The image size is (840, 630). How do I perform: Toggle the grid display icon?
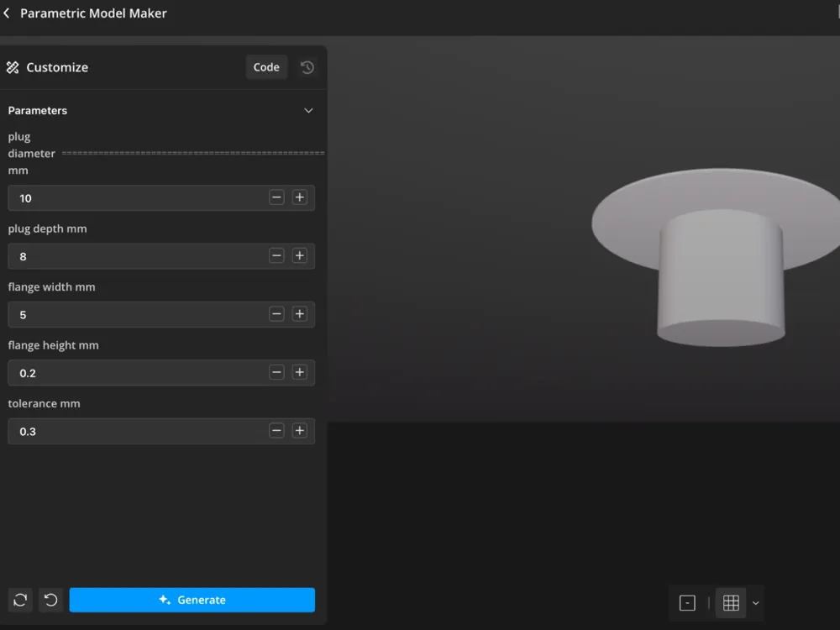click(732, 603)
